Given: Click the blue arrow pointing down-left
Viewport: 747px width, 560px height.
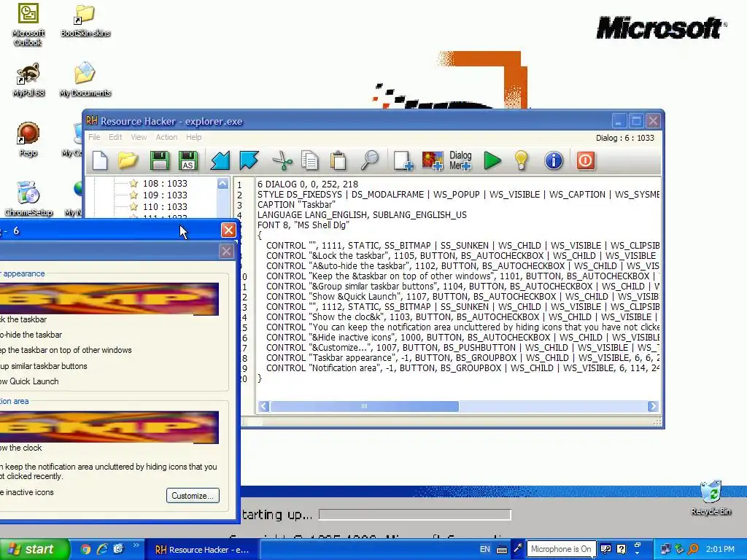Looking at the screenshot, I should click(x=220, y=160).
